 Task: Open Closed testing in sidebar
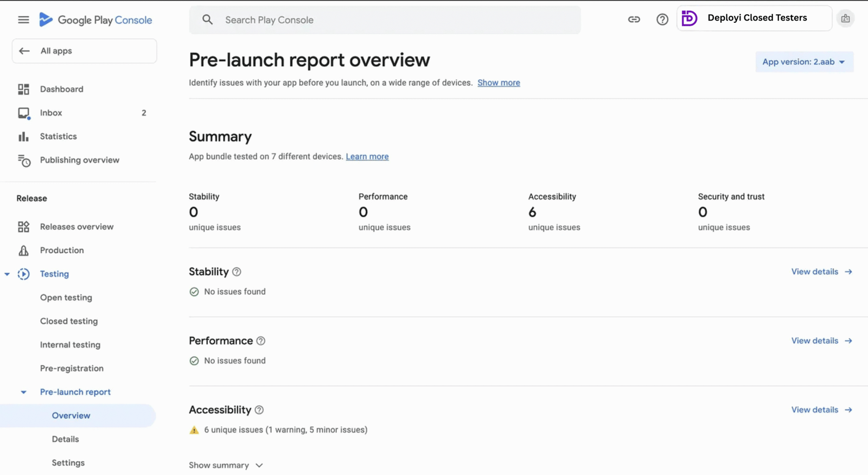pyautogui.click(x=69, y=321)
